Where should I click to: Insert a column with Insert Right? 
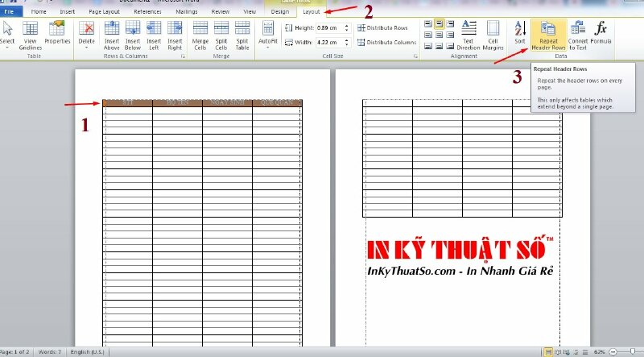pos(175,35)
